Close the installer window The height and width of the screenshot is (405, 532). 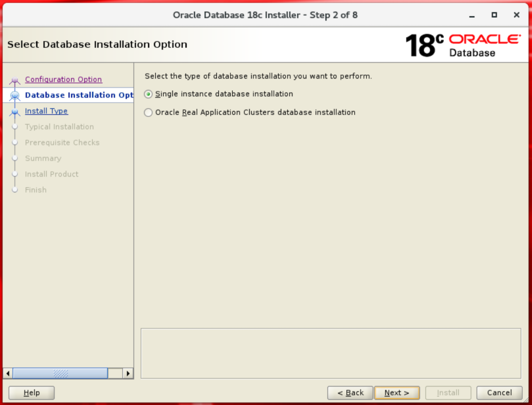tap(517, 15)
